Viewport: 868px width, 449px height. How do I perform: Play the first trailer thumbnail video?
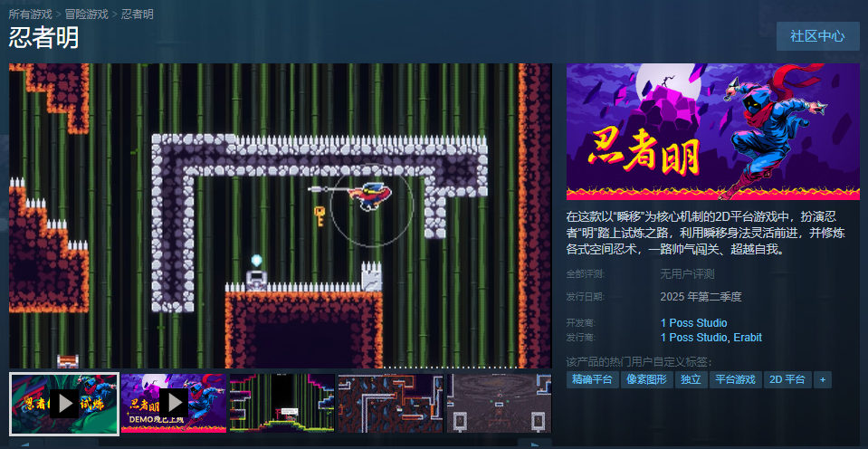click(64, 404)
